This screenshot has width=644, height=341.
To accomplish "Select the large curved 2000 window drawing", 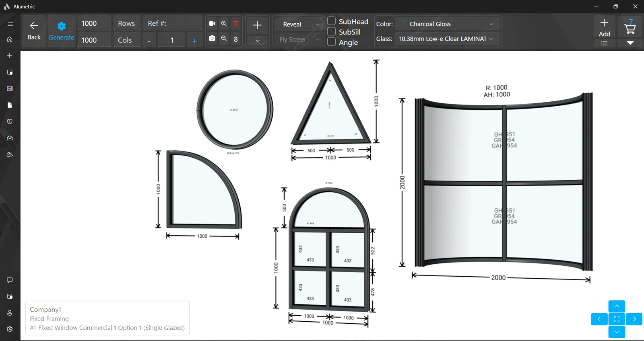I will click(x=504, y=182).
